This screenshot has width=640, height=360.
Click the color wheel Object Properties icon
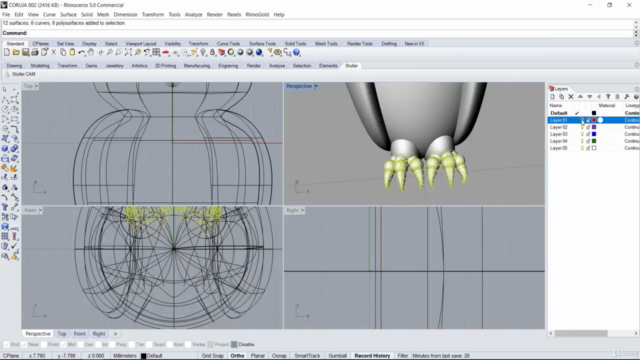click(x=231, y=52)
